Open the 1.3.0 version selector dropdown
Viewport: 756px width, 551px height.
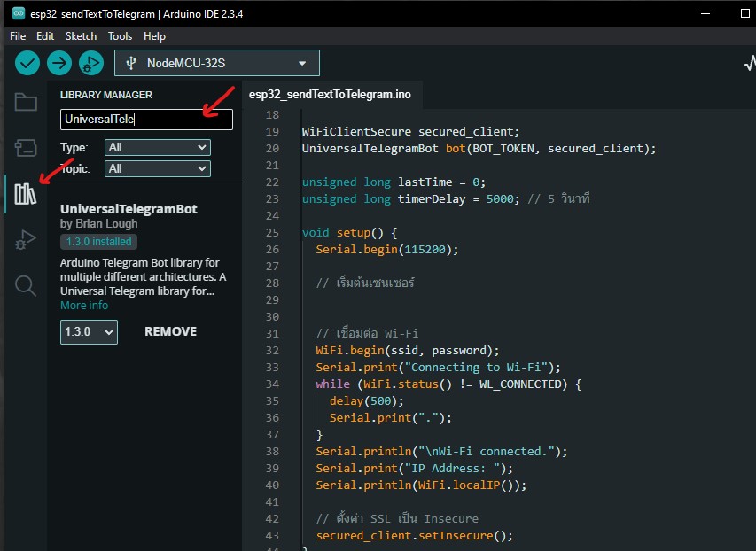(x=89, y=332)
